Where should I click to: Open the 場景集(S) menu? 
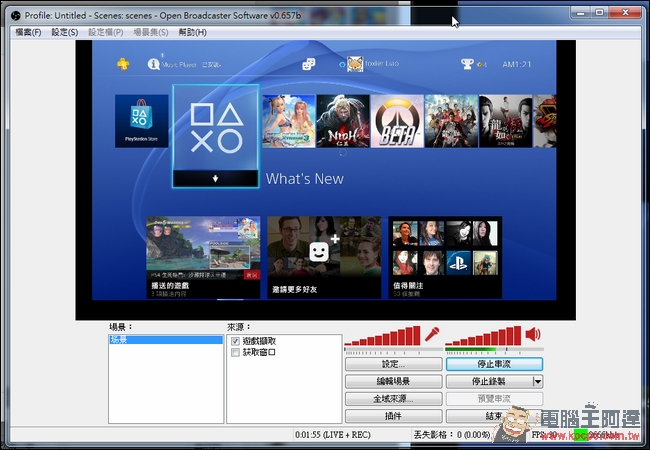151,32
